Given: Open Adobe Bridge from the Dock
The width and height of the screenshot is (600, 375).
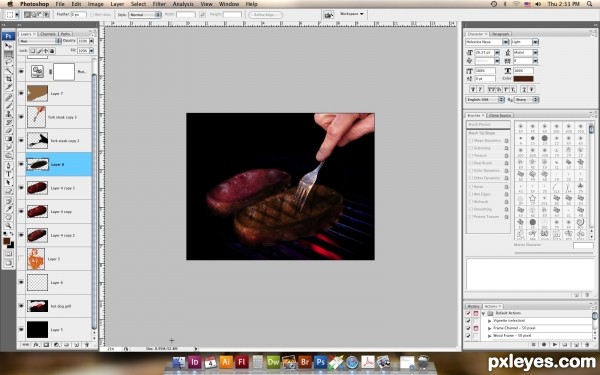Looking at the screenshot, I should tap(305, 362).
